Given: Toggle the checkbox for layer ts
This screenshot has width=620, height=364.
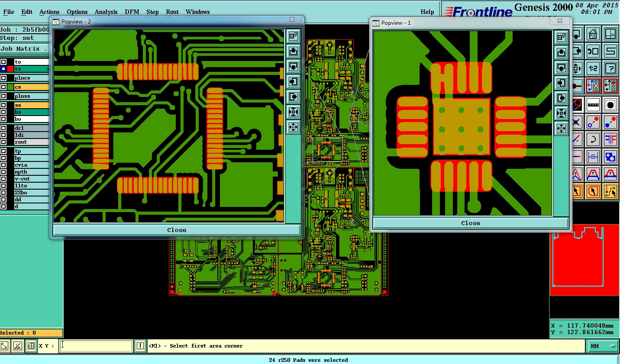Looking at the screenshot, I should tap(3, 69).
